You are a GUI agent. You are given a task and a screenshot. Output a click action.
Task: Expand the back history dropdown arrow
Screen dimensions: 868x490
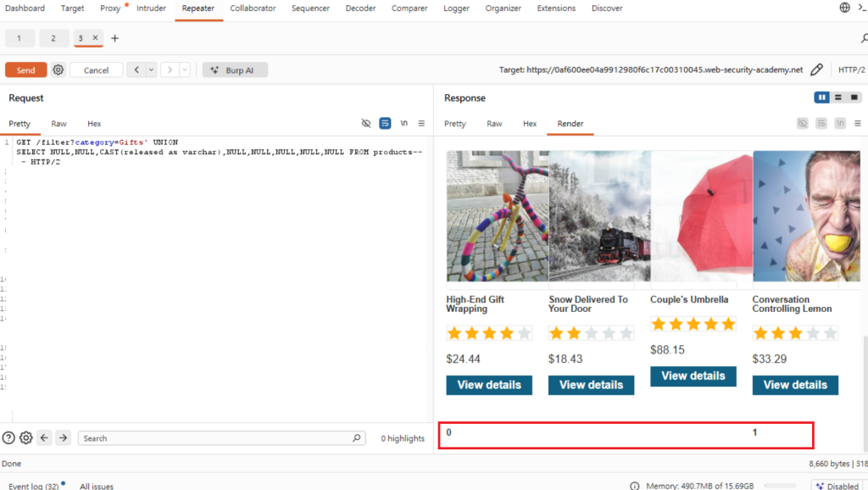[x=151, y=70]
